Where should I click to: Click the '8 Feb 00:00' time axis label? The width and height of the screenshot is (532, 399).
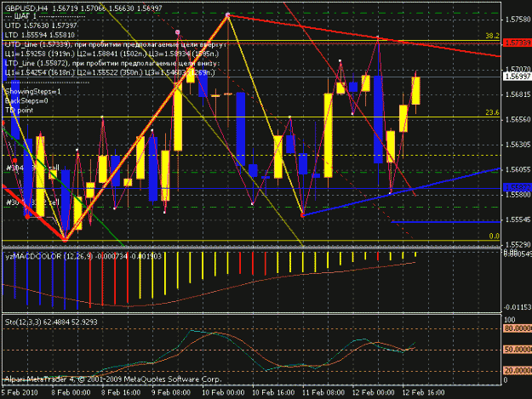[71, 392]
